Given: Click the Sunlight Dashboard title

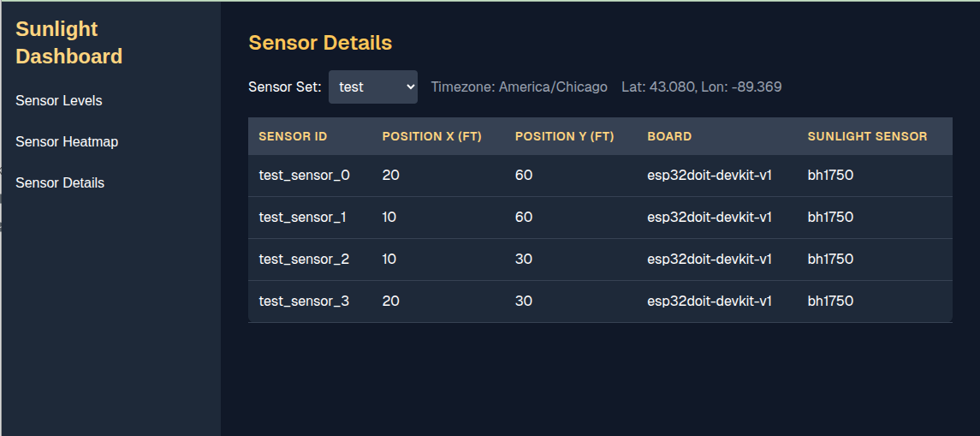Looking at the screenshot, I should coord(68,43).
